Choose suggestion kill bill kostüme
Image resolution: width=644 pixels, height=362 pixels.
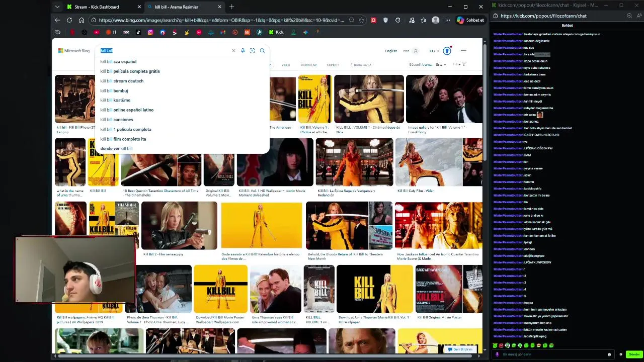pyautogui.click(x=182, y=100)
